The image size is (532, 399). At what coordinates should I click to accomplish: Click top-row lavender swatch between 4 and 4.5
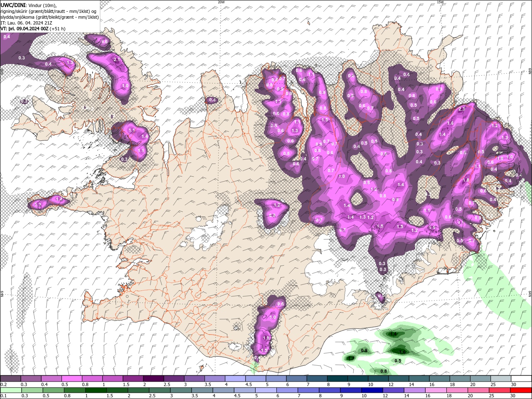click(235, 379)
